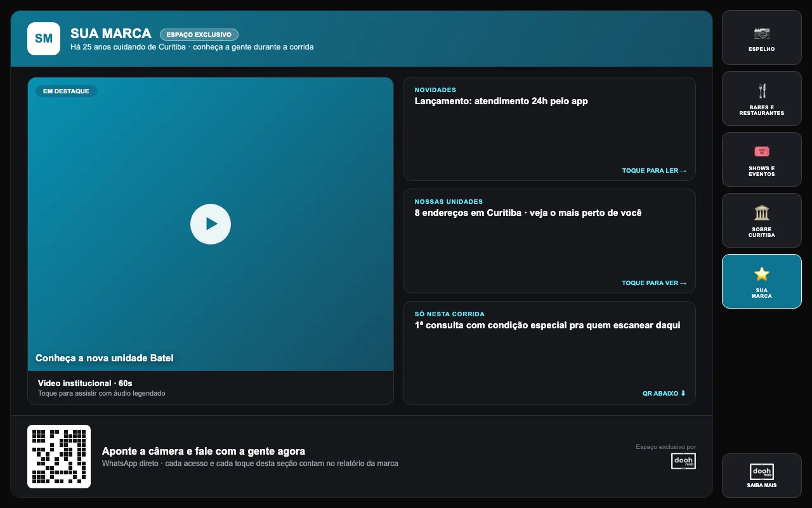Scan area: click the WhatsApp QR code
Screen dimensions: 812x508
[x=59, y=457]
